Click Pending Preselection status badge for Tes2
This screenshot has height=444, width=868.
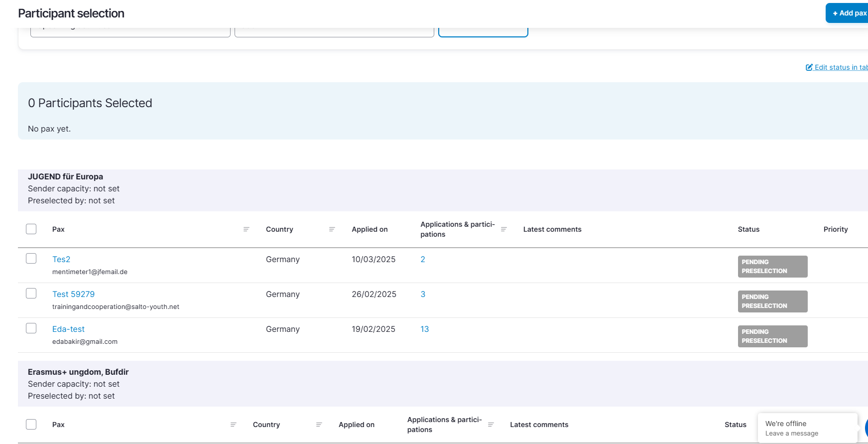coord(772,267)
